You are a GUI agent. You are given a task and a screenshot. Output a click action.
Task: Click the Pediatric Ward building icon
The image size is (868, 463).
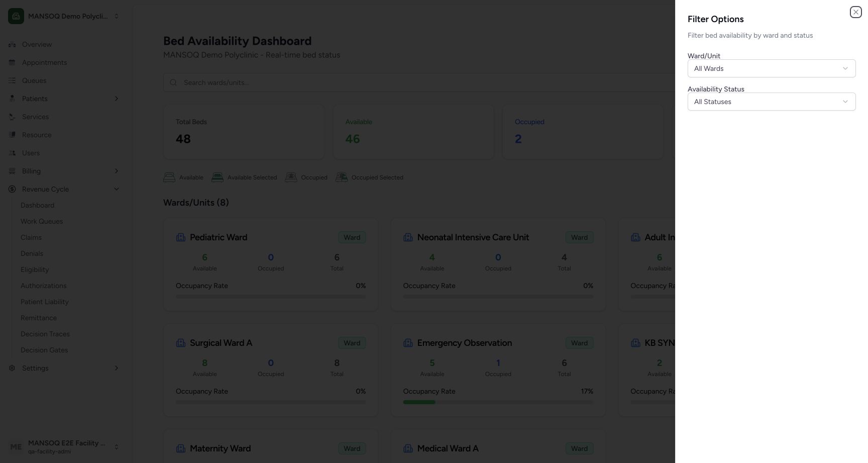pyautogui.click(x=181, y=237)
